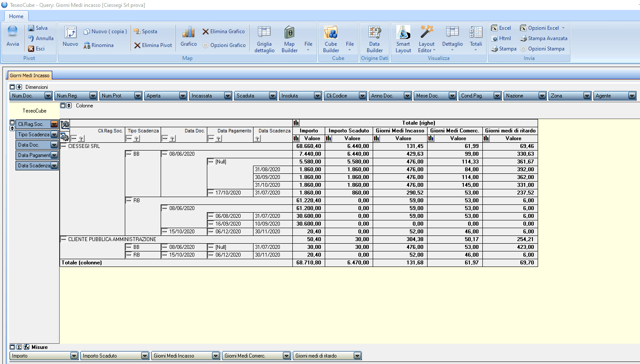Click the Data Scadenza column header
The width and height of the screenshot is (640, 364).
coord(275,131)
